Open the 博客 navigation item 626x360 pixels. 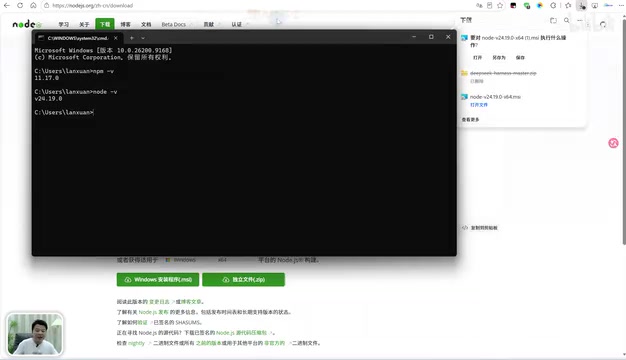coord(126,24)
